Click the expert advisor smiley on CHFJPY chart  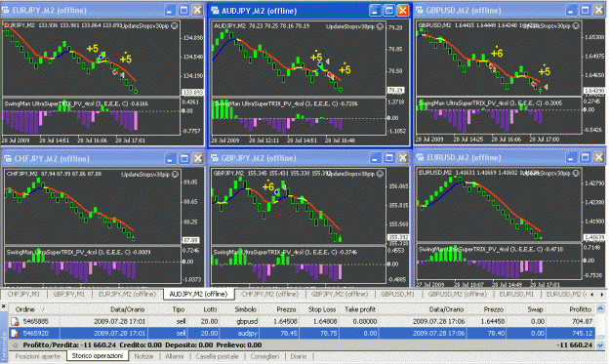176,175
